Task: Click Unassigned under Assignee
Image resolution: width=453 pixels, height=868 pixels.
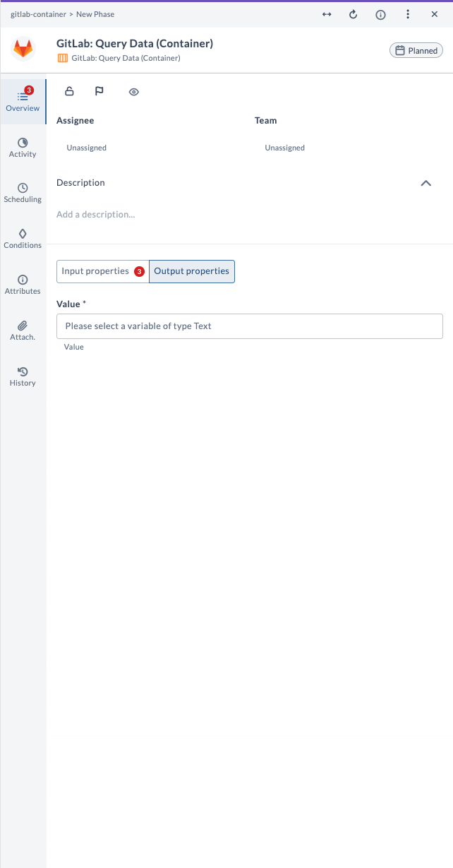Action: click(87, 148)
